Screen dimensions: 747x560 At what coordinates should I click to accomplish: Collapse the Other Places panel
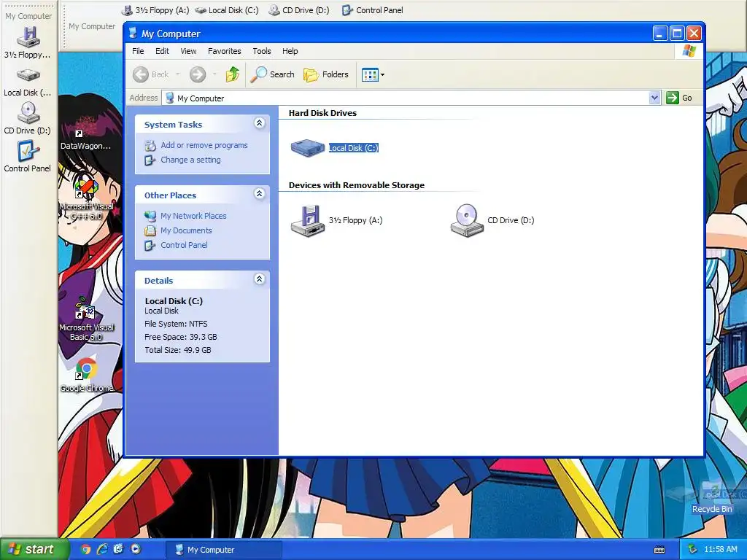(259, 194)
